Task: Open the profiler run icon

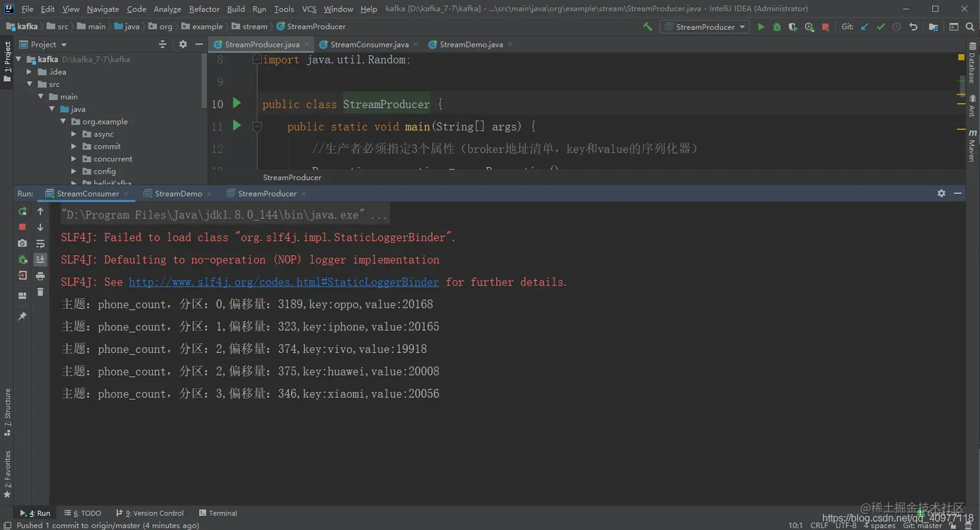Action: pos(809,27)
